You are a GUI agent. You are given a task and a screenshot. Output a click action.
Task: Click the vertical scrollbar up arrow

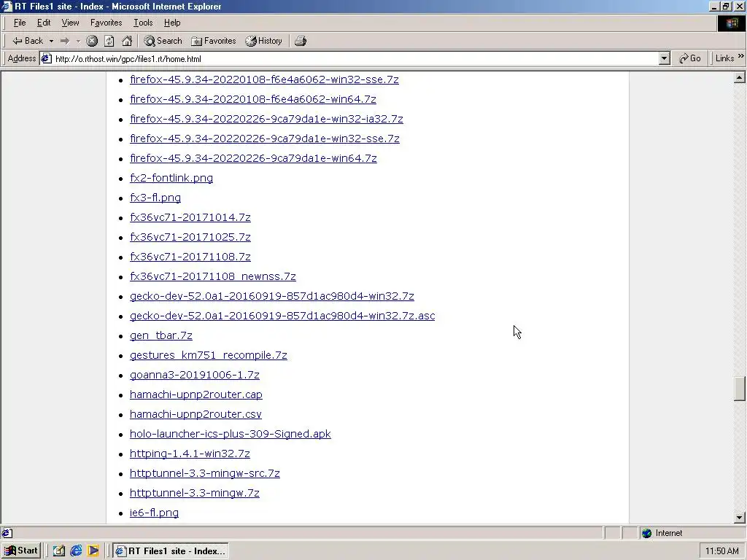click(x=740, y=77)
